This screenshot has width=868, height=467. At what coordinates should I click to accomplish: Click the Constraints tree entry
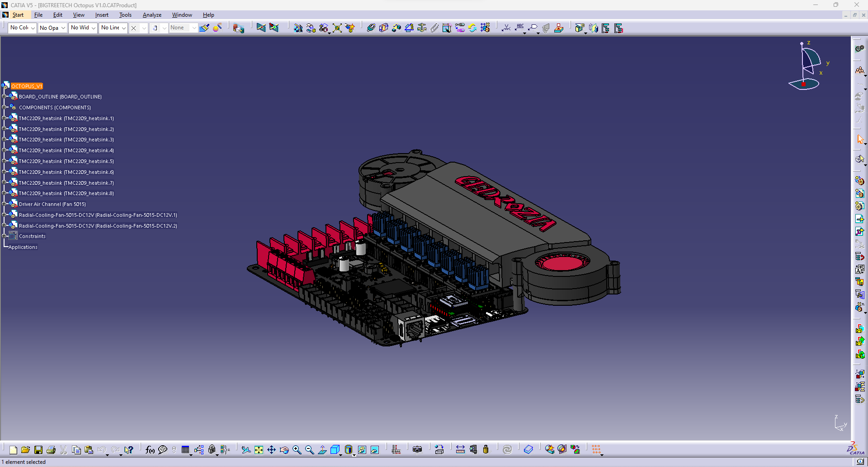pos(32,236)
